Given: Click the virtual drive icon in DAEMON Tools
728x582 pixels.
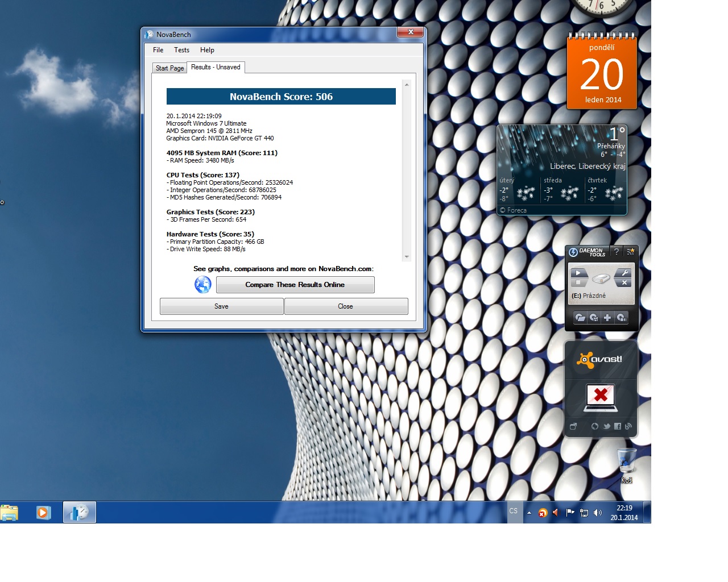Looking at the screenshot, I should click(601, 278).
